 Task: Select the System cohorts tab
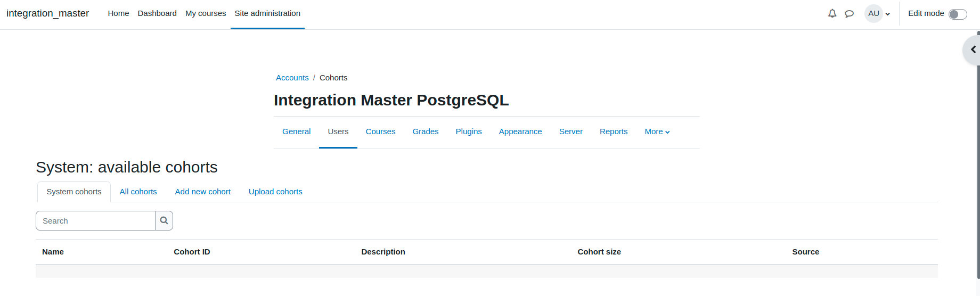point(74,192)
